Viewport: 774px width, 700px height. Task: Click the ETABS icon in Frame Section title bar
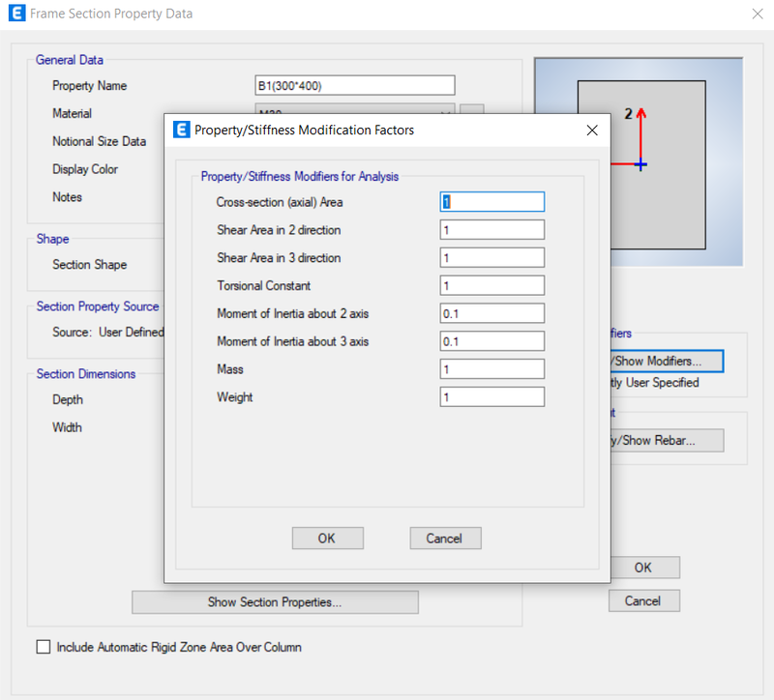coord(17,13)
